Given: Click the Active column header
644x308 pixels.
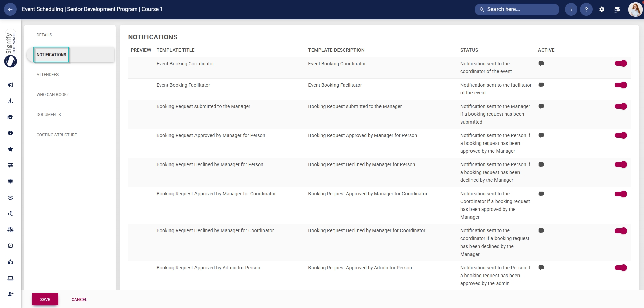Looking at the screenshot, I should tap(546, 50).
